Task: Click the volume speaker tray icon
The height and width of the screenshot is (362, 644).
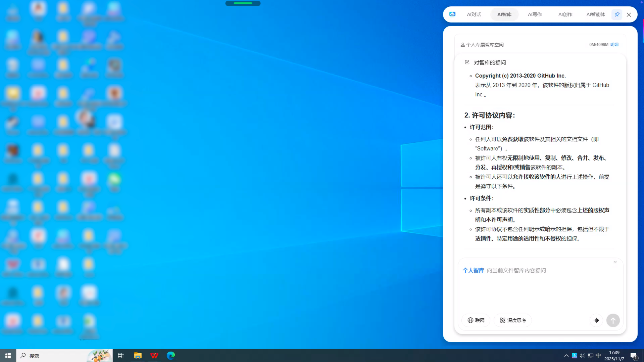Action: point(582,356)
